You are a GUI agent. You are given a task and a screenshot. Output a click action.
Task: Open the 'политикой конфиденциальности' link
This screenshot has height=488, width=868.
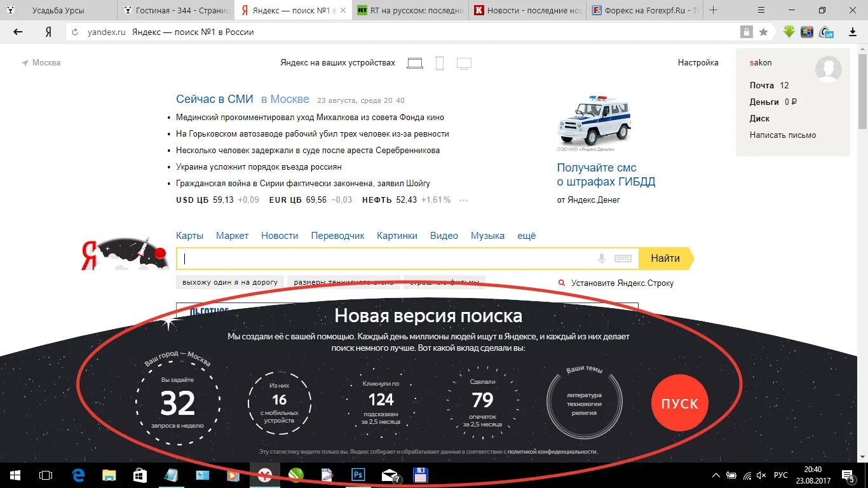pyautogui.click(x=552, y=451)
